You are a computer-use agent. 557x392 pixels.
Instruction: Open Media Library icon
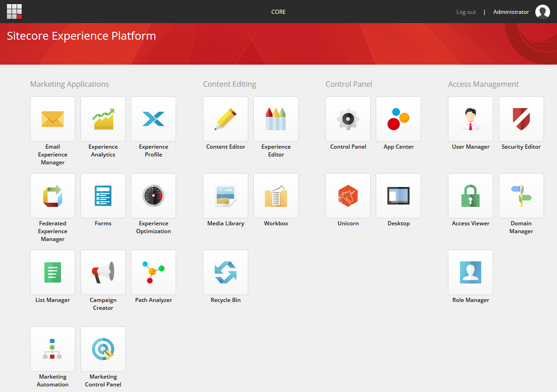click(x=226, y=196)
